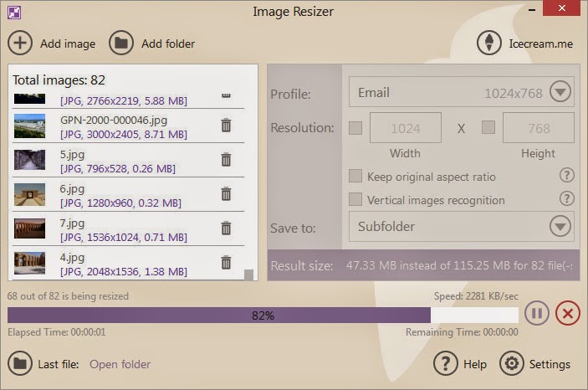The height and width of the screenshot is (390, 588).
Task: Click the Result size value text
Action: (x=459, y=266)
